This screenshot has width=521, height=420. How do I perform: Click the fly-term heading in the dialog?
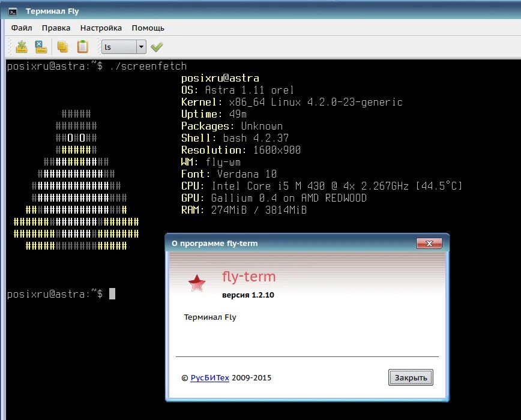click(249, 277)
